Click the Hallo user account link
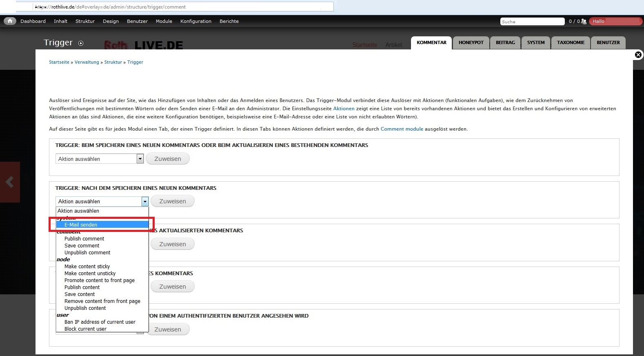Image resolution: width=644 pixels, height=356 pixels. pos(615,21)
